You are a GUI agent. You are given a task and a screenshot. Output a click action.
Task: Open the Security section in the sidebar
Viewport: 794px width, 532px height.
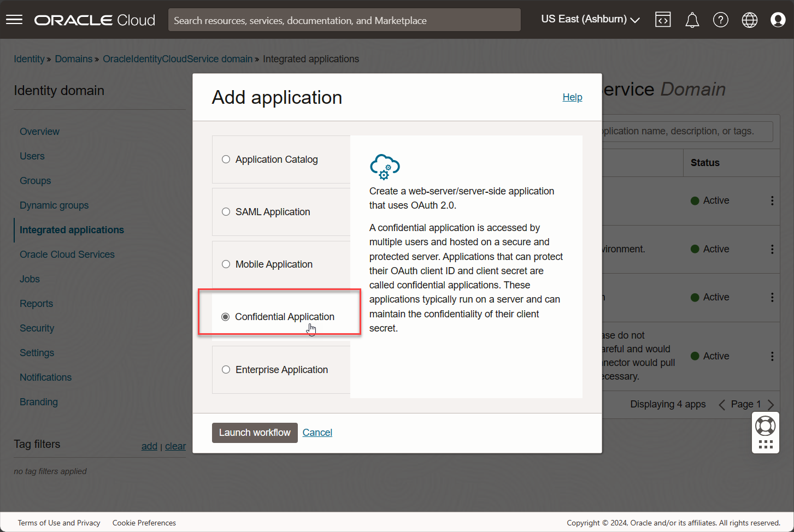tap(37, 328)
